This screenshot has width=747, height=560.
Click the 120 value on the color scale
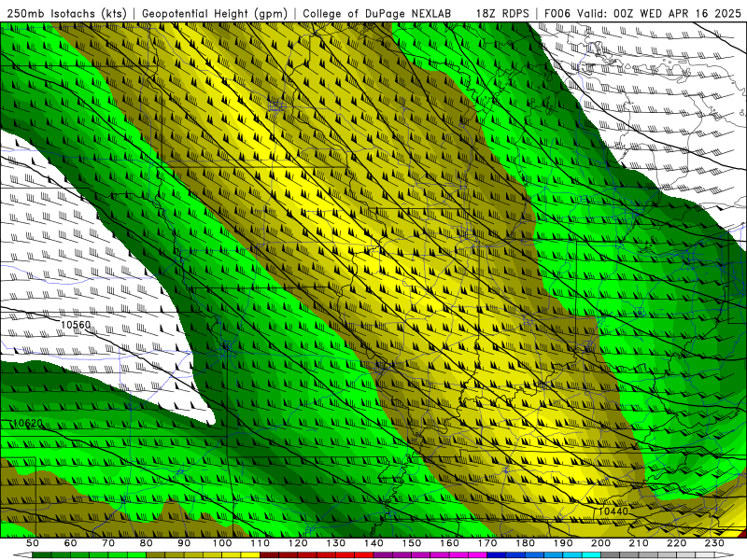[x=298, y=543]
